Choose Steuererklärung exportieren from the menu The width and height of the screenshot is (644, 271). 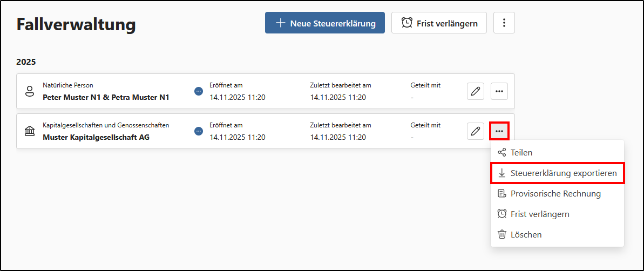click(557, 173)
